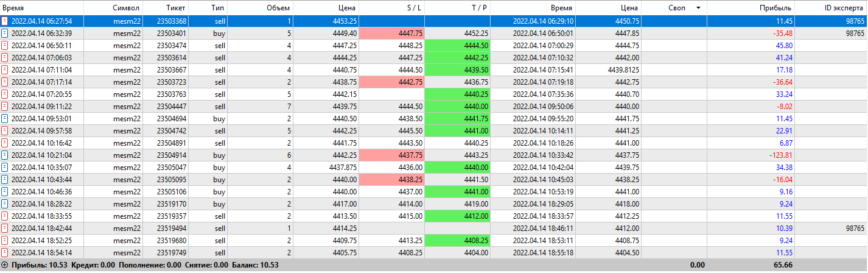
Task: Click the red S/L cell 4437.75
Action: [391, 155]
